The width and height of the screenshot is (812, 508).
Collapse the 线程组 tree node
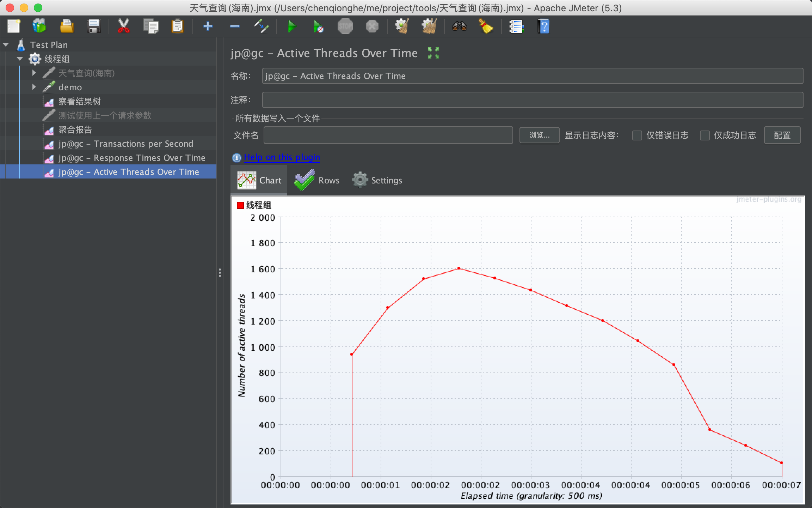point(20,59)
